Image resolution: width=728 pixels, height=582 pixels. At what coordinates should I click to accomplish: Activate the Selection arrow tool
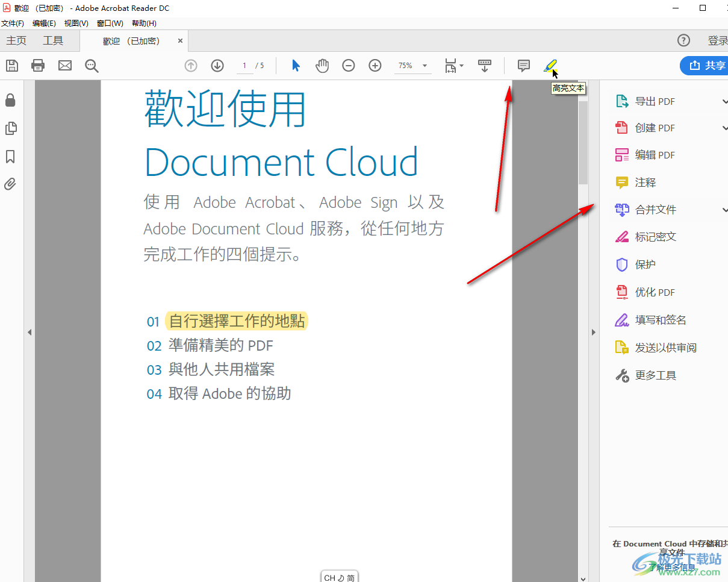pos(296,66)
